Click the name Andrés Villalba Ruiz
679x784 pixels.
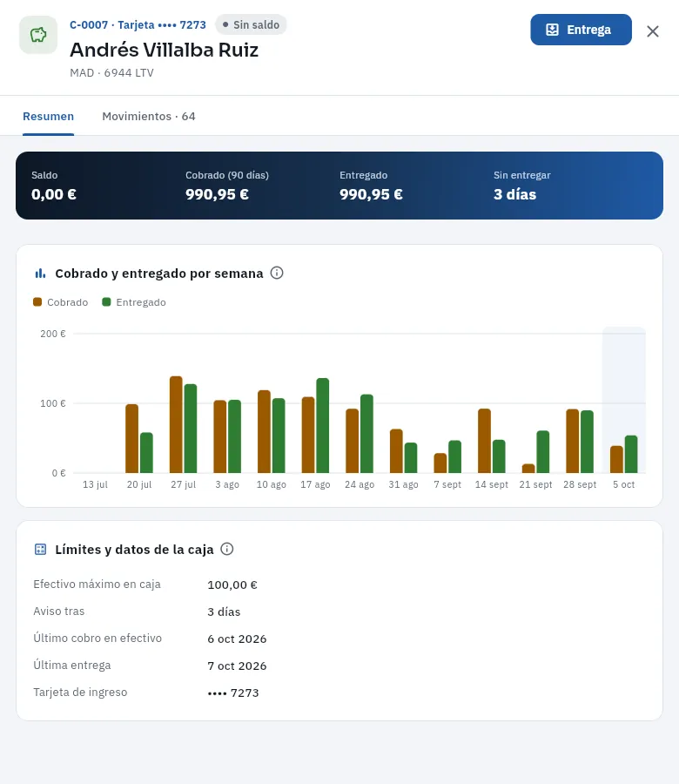[x=165, y=50]
